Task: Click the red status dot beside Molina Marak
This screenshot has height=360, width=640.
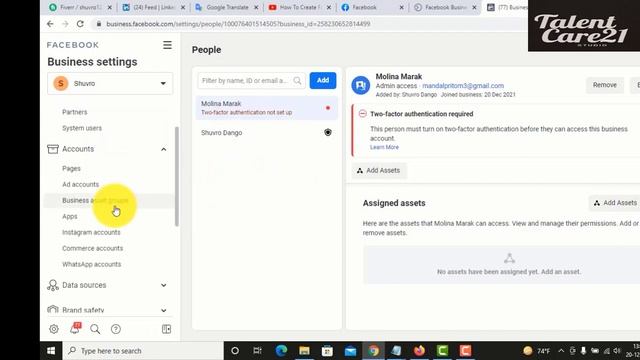Action: 328,108
